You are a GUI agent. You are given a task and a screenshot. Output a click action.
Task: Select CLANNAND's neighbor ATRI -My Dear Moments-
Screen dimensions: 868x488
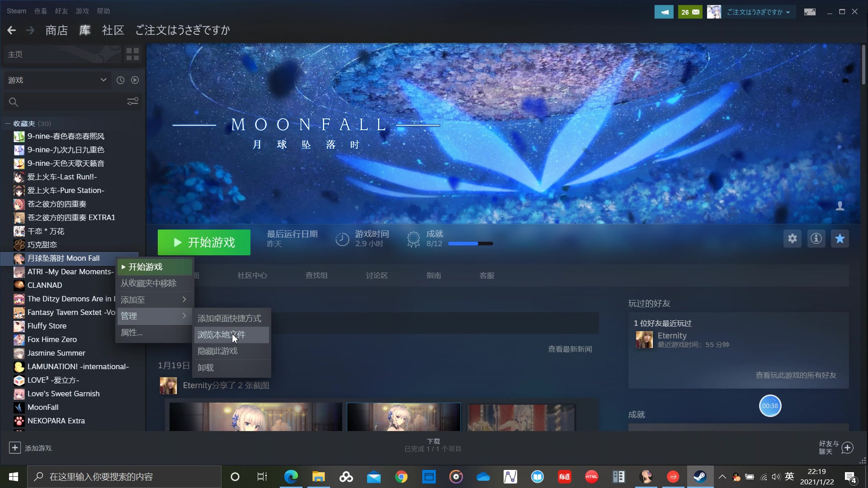coord(70,272)
